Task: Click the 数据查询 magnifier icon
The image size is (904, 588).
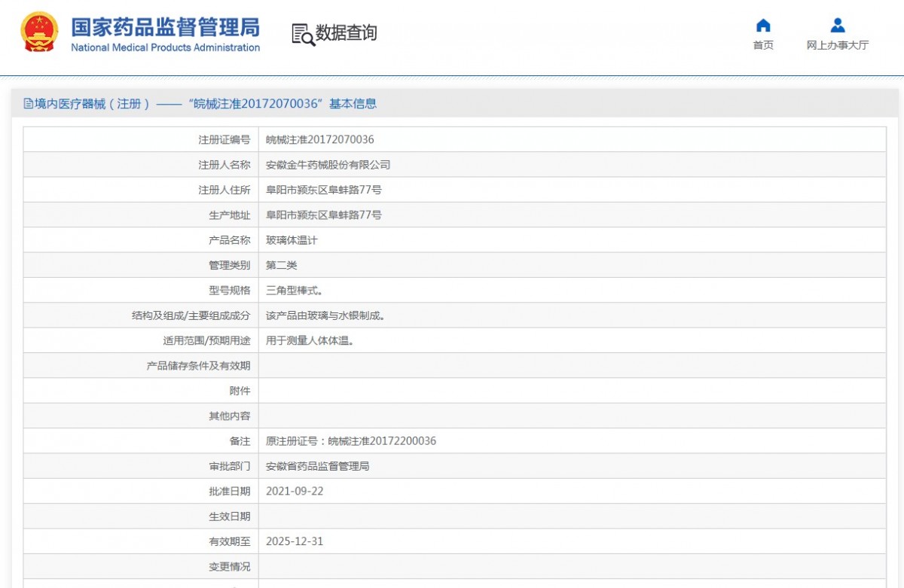Action: 303,34
